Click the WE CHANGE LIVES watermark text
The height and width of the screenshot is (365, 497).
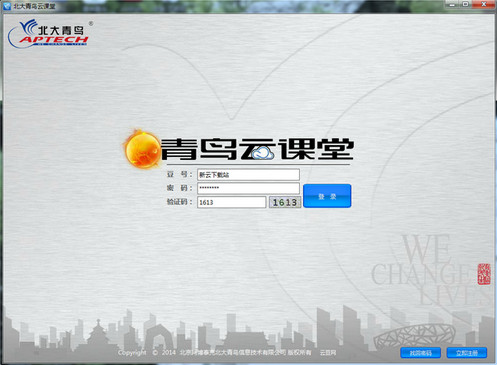(x=427, y=270)
